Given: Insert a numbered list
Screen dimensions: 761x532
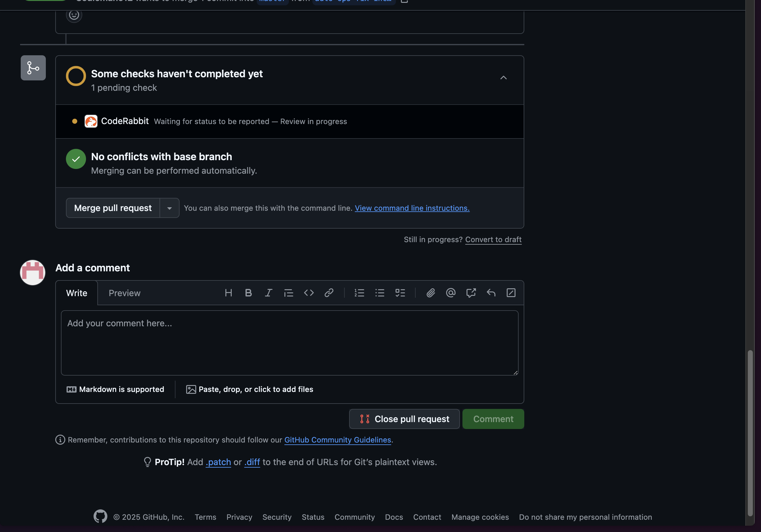Looking at the screenshot, I should point(359,293).
